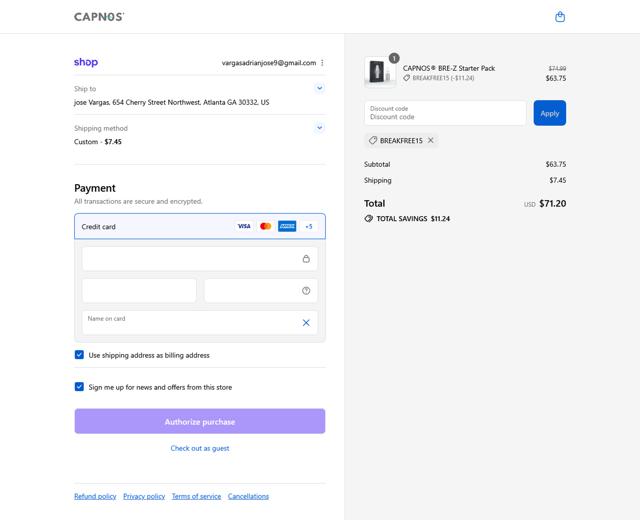Viewport: 640px width, 520px height.
Task: Show the +5 more card types
Action: pos(309,226)
